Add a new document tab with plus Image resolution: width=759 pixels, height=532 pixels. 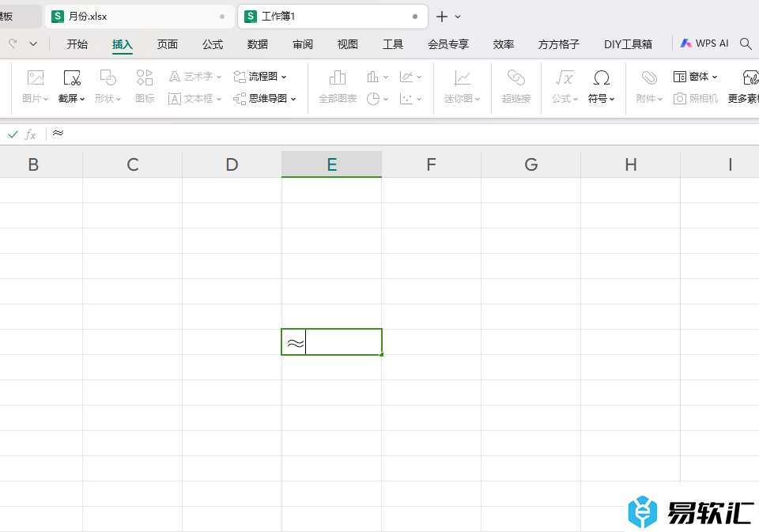(x=441, y=17)
